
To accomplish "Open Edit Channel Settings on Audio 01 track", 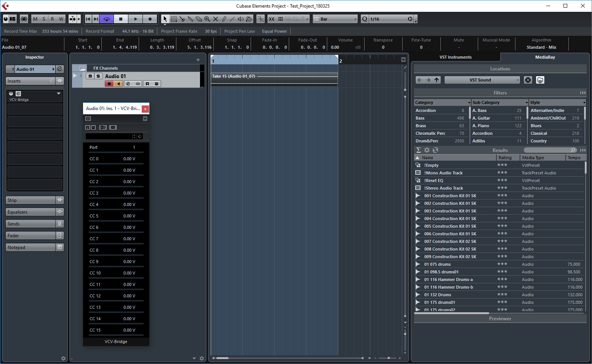I will coord(128,84).
